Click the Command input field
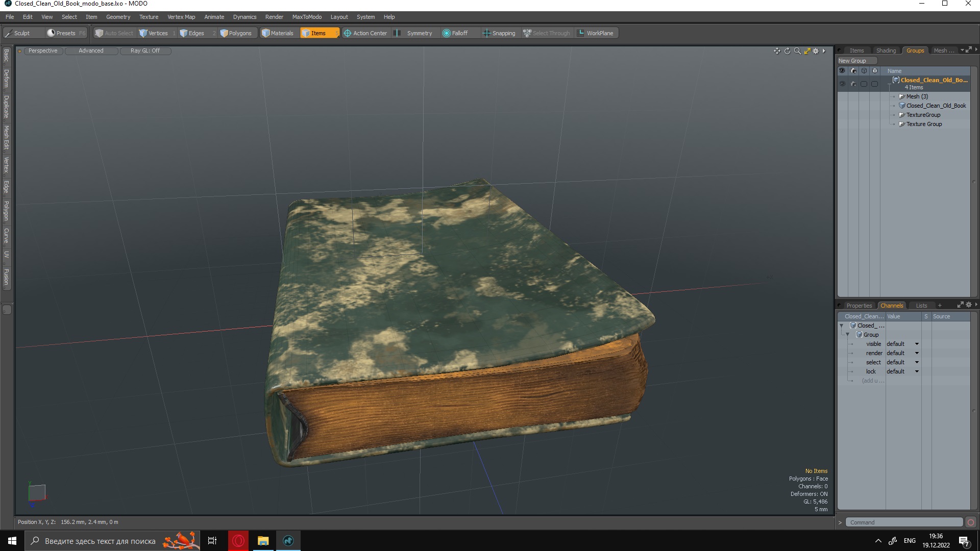 tap(903, 522)
